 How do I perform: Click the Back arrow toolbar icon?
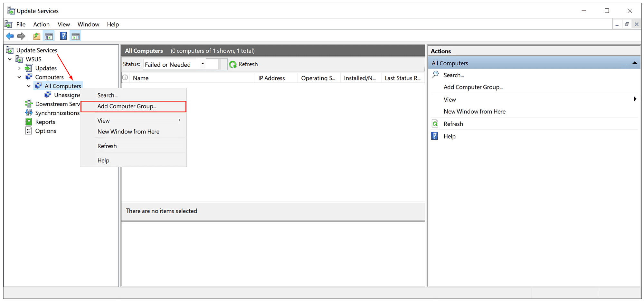click(10, 36)
